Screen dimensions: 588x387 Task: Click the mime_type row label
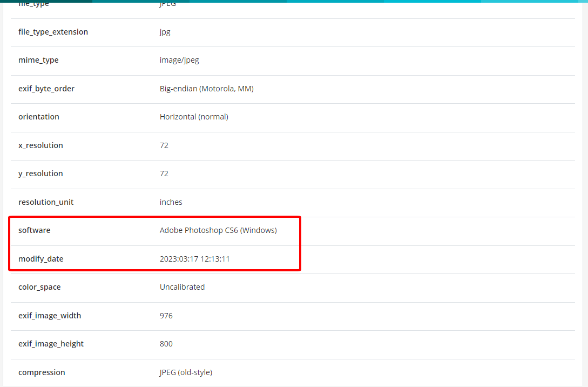coord(38,60)
